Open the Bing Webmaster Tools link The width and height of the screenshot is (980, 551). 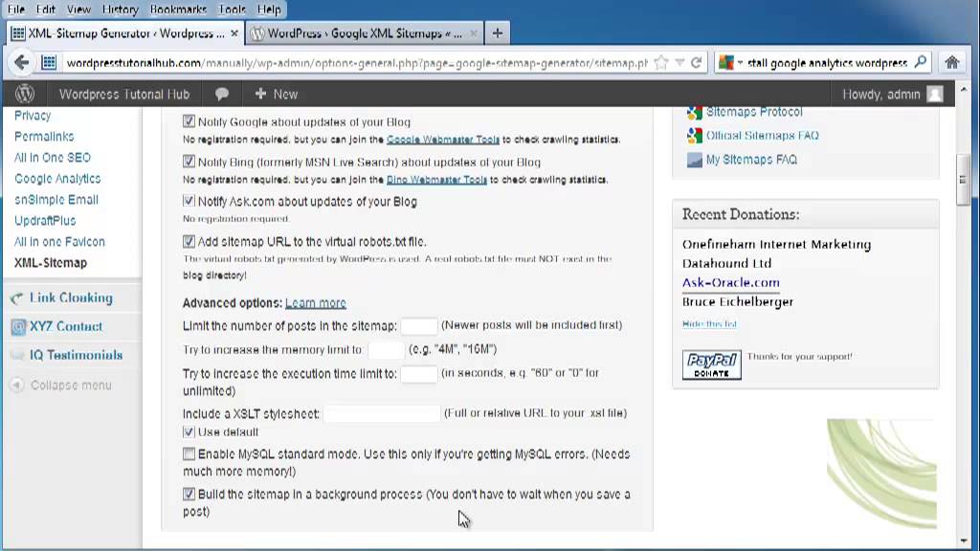click(436, 179)
